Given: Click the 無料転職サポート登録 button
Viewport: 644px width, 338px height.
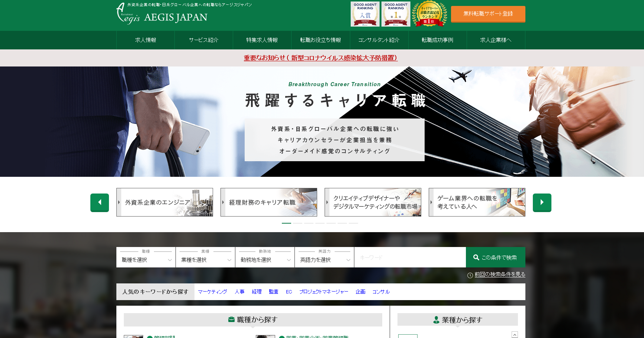Looking at the screenshot, I should tap(488, 14).
